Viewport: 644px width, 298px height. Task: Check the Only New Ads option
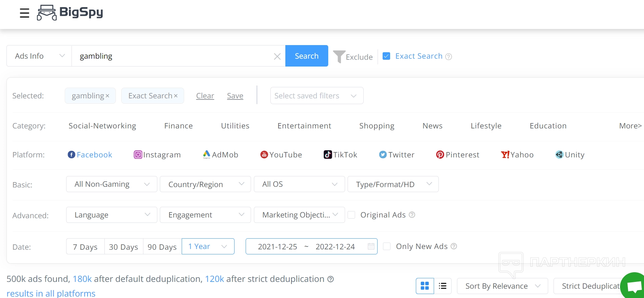[387, 246]
